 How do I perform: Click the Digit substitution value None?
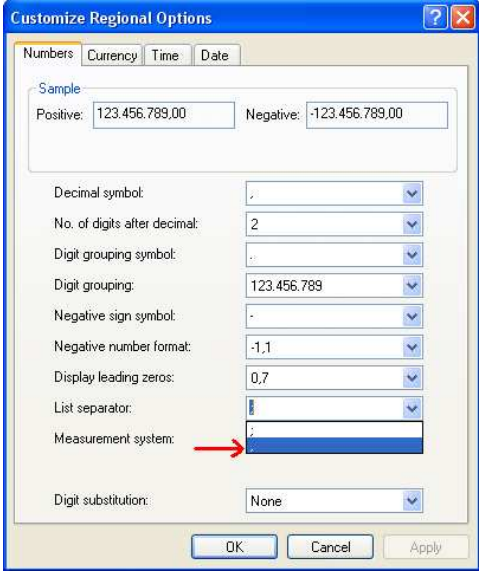pos(266,501)
